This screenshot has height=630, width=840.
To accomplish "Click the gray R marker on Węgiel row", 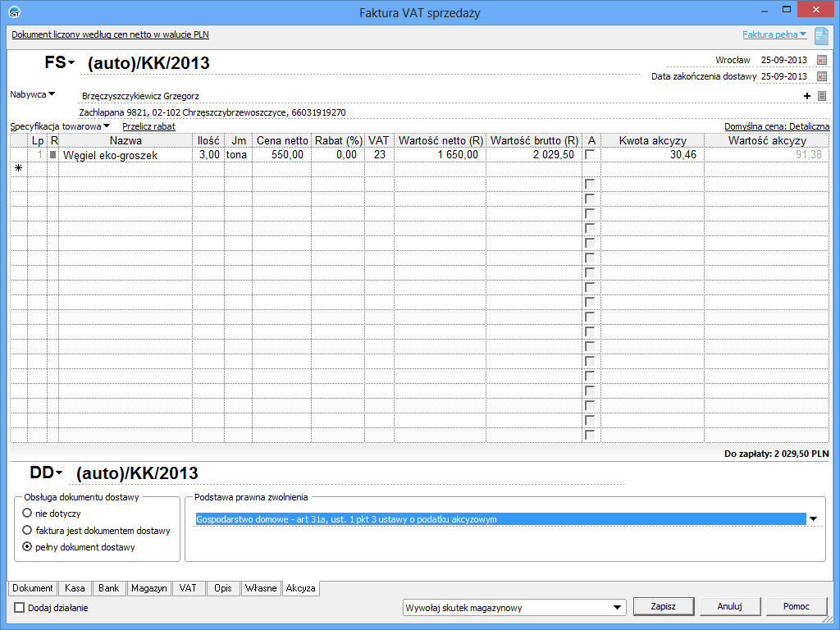I will pyautogui.click(x=53, y=154).
